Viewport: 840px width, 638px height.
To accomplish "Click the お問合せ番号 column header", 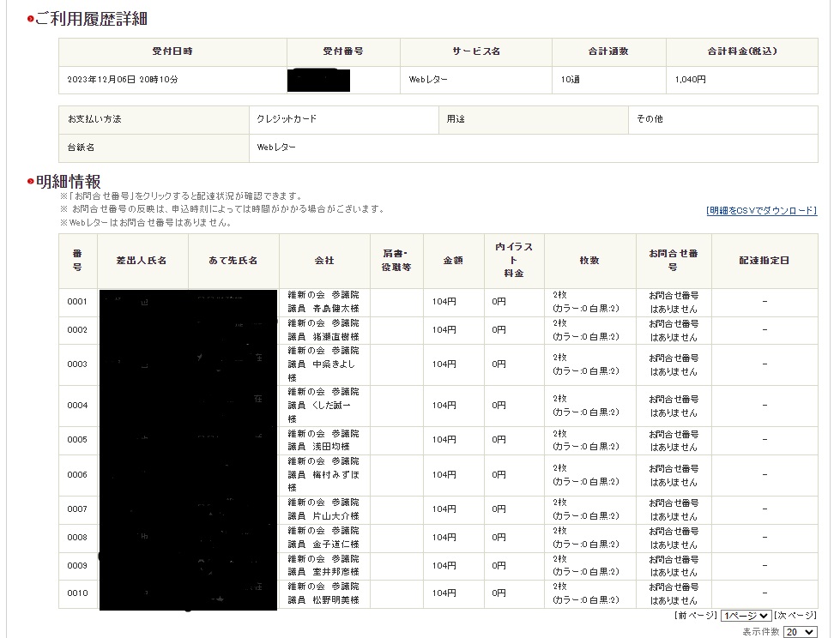I will point(674,261).
